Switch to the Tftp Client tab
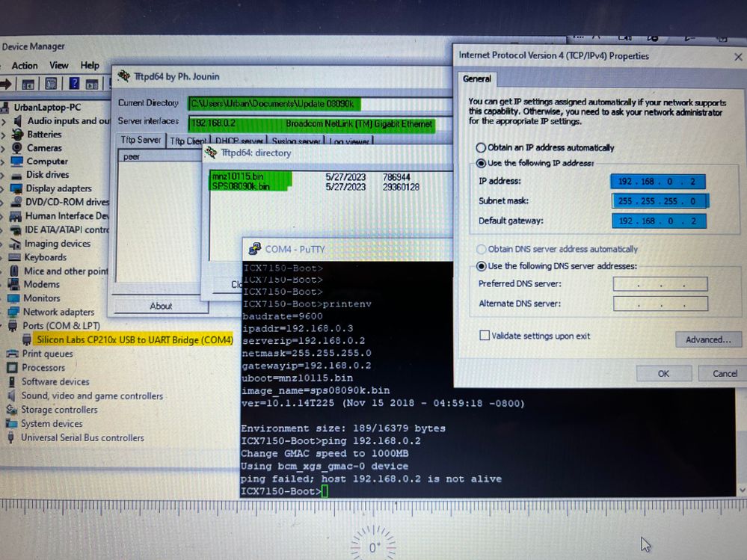 (x=187, y=141)
